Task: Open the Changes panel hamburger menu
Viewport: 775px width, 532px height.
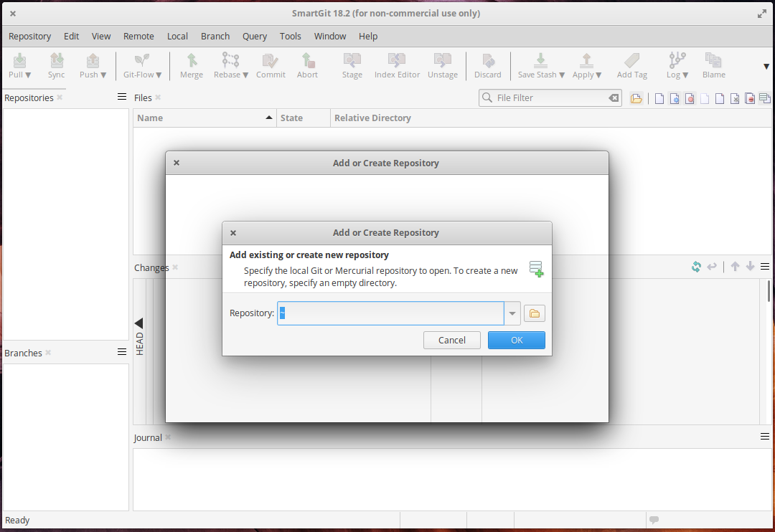Action: pos(765,267)
